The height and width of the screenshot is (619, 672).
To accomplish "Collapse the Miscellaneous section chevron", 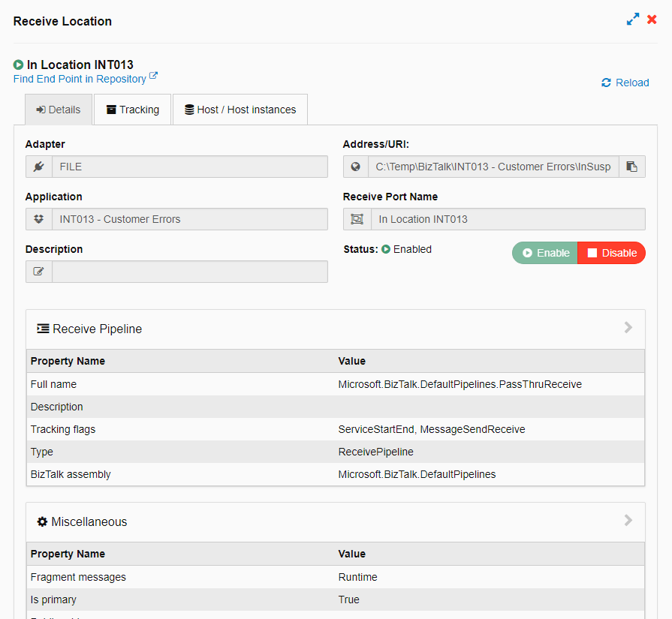I will coord(628,521).
